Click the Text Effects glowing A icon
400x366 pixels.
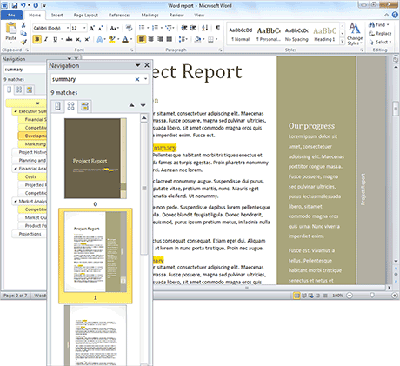point(99,39)
